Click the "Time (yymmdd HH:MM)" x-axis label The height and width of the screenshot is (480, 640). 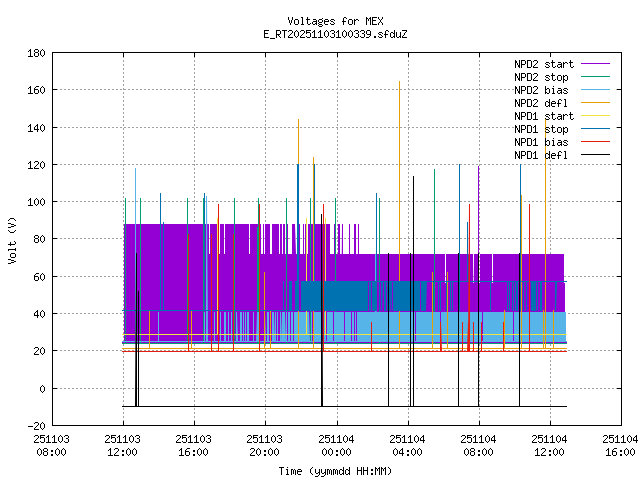(x=335, y=470)
